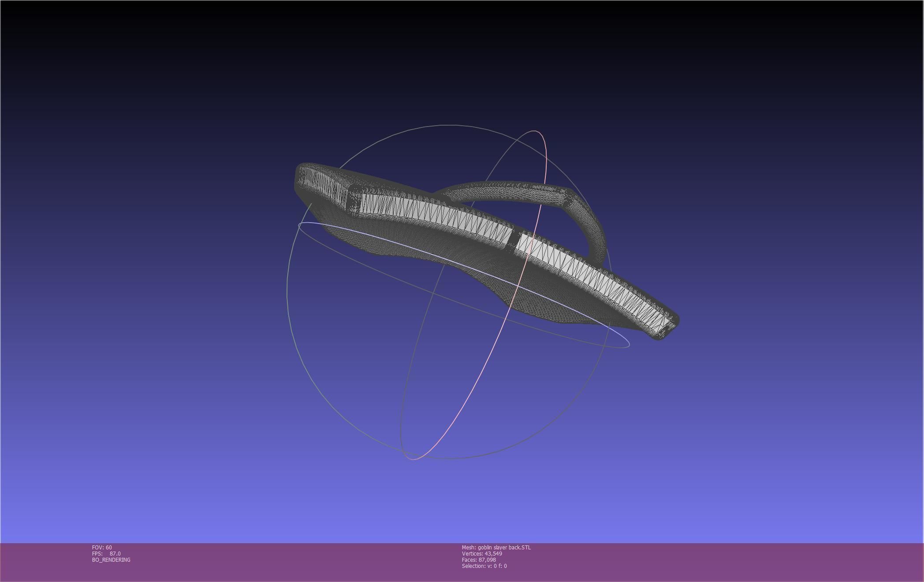Click the FOV: 60 readout

pyautogui.click(x=102, y=548)
